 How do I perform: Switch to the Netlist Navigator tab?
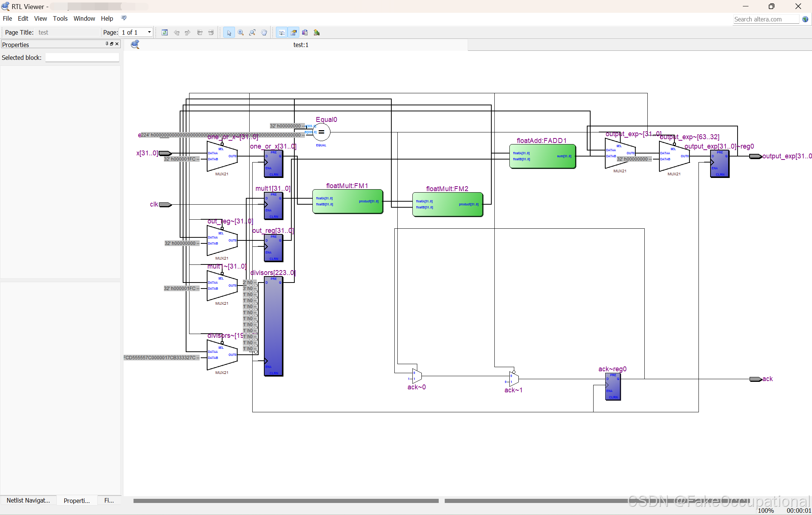click(x=28, y=500)
